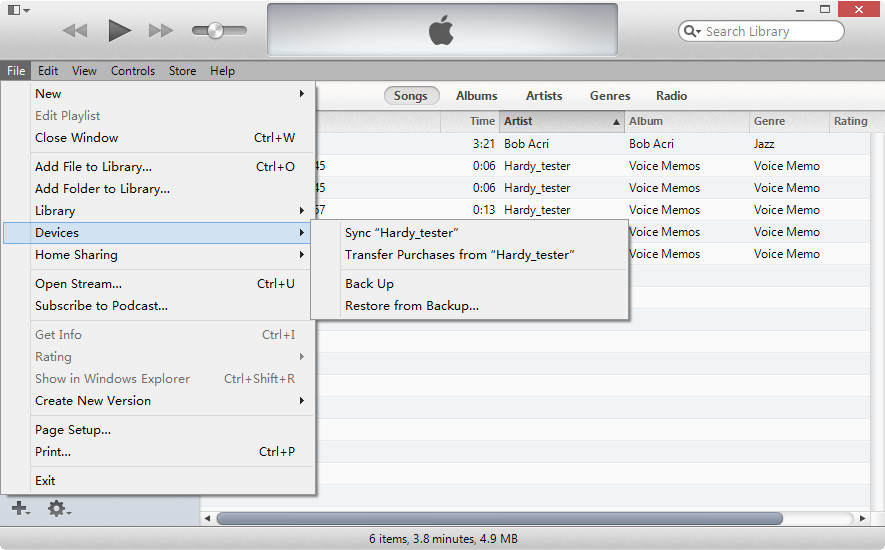This screenshot has height=550, width=885.
Task: Expand the New submenu
Action: [158, 94]
